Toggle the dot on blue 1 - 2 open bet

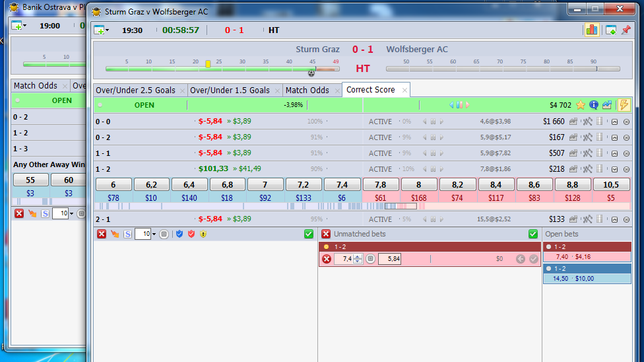coord(549,269)
